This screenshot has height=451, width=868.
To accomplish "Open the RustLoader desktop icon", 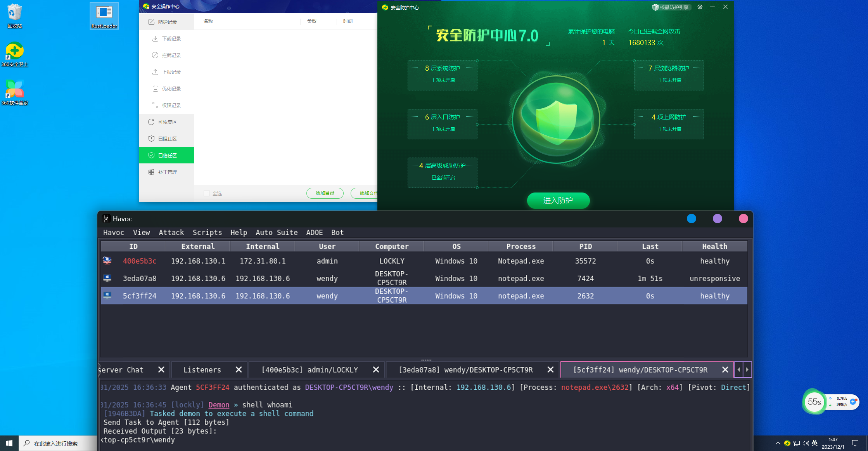I will pos(104,16).
